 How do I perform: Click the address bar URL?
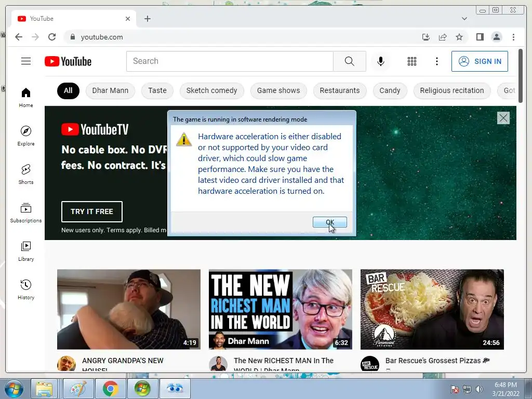pyautogui.click(x=102, y=37)
